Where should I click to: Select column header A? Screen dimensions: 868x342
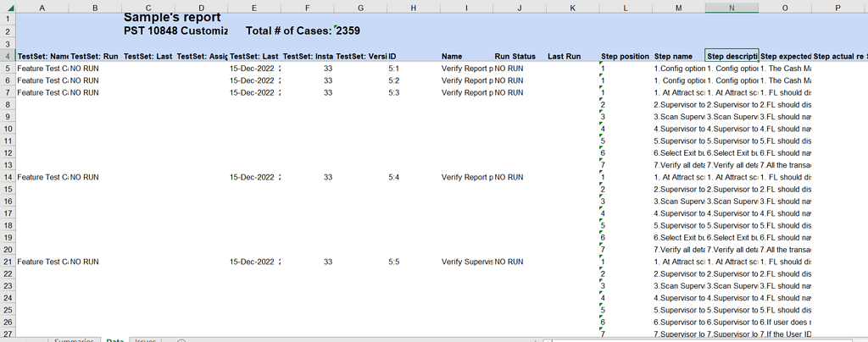[42, 8]
